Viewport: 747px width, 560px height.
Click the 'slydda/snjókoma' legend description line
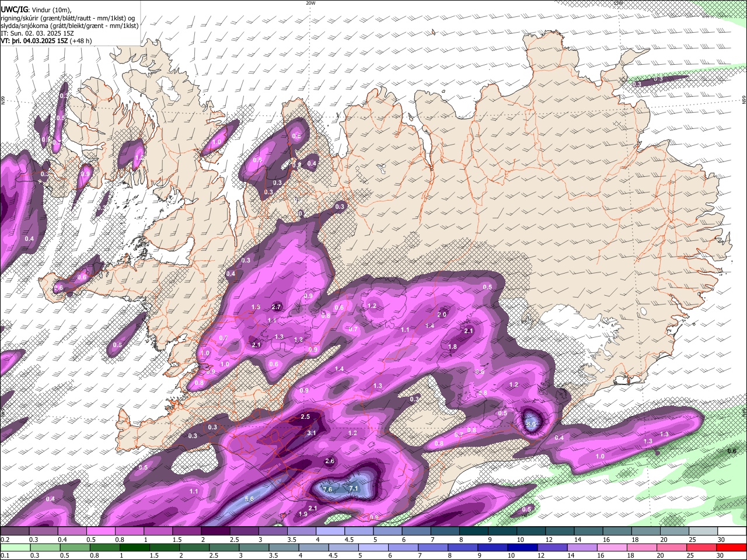point(69,26)
